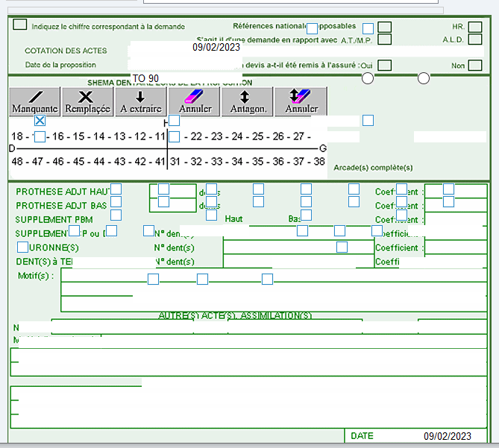Select the Manquante slash tool
Viewport: 499px width, 448px height.
point(35,101)
